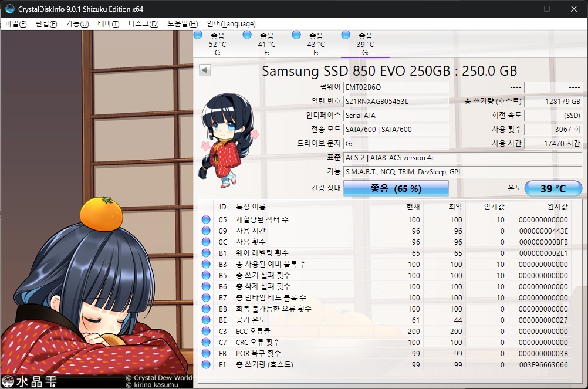
Task: Click raw value 000000000BFB
Action: point(543,242)
